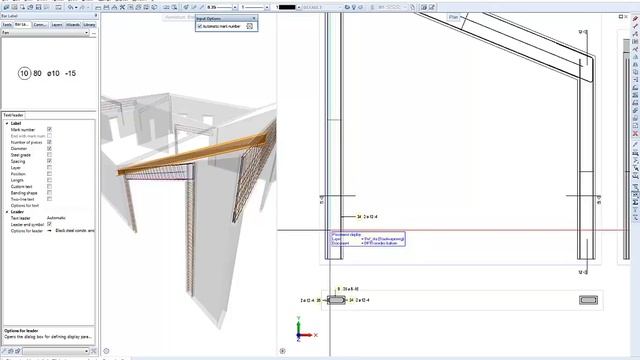The image size is (640, 360).
Task: Open the pen thickness 0.35 dropdown
Action: [235, 7]
